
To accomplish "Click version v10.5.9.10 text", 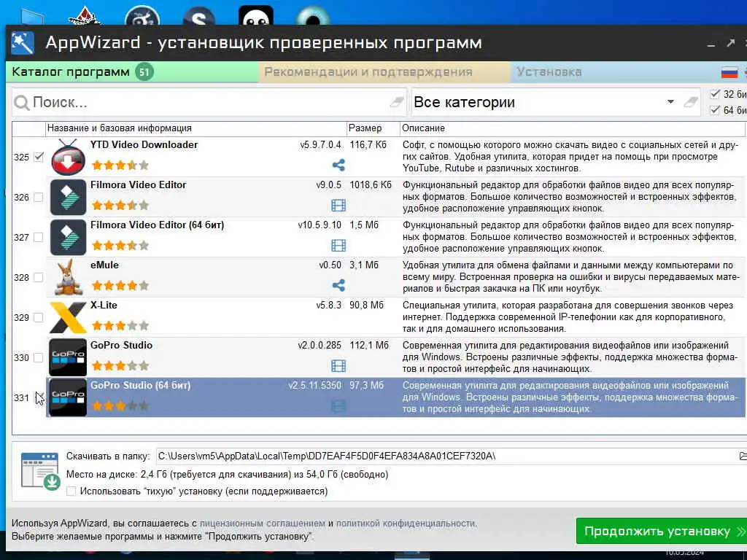I will 320,225.
